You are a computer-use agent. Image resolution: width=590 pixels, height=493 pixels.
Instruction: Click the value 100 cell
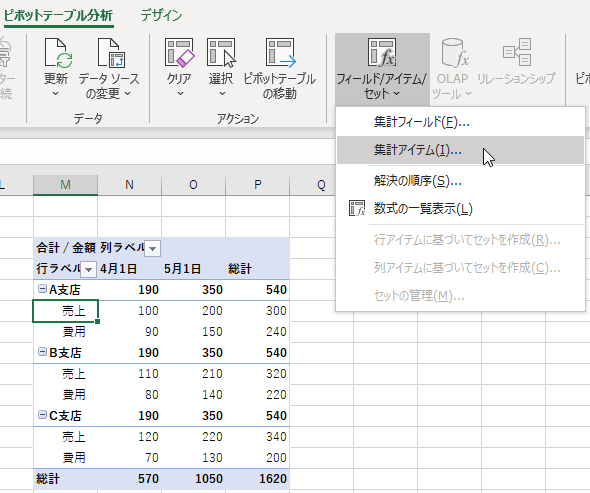click(129, 311)
